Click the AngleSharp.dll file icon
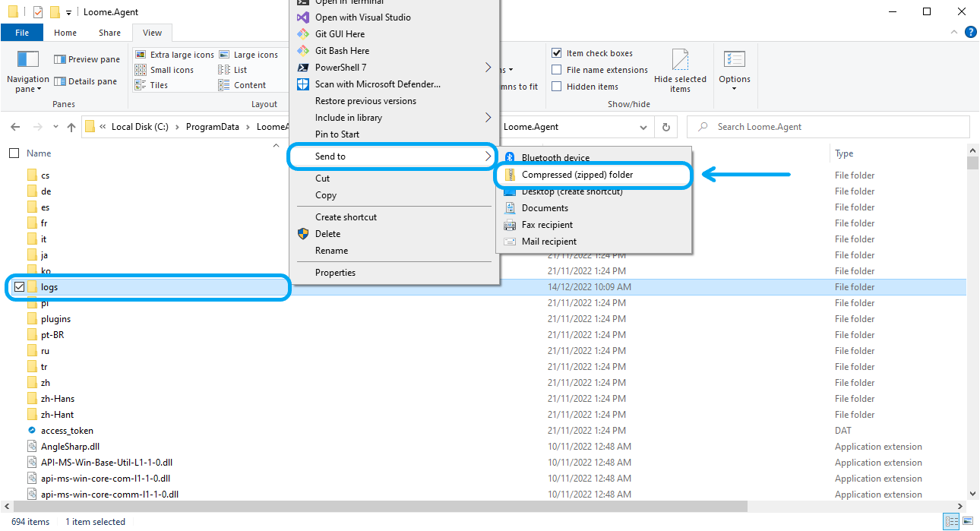 (32, 446)
